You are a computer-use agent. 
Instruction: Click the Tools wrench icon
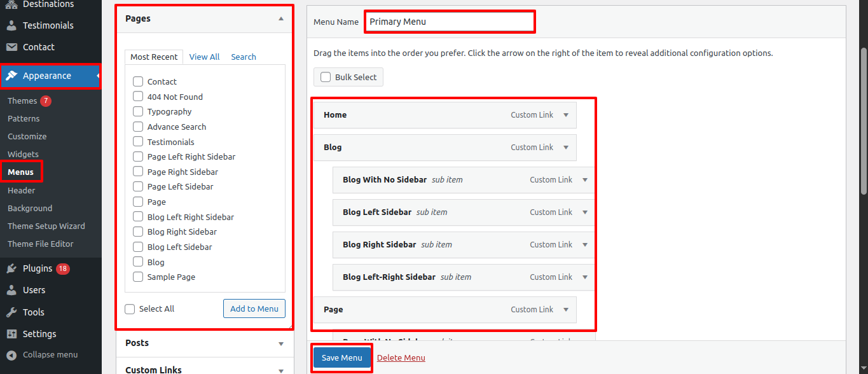coord(11,312)
